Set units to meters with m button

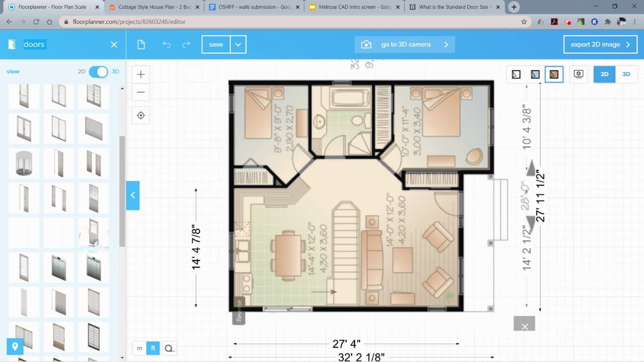139,348
